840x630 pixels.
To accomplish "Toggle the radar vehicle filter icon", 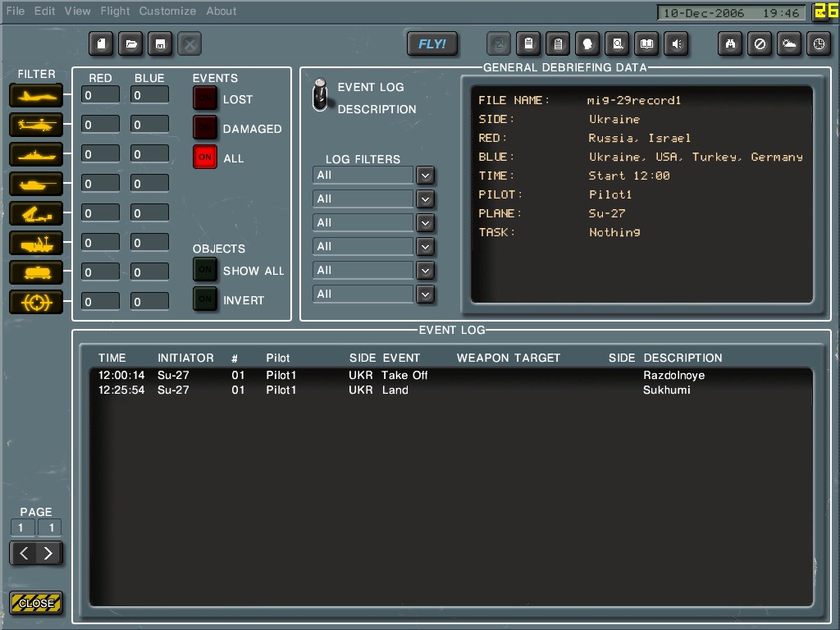I will pyautogui.click(x=36, y=244).
